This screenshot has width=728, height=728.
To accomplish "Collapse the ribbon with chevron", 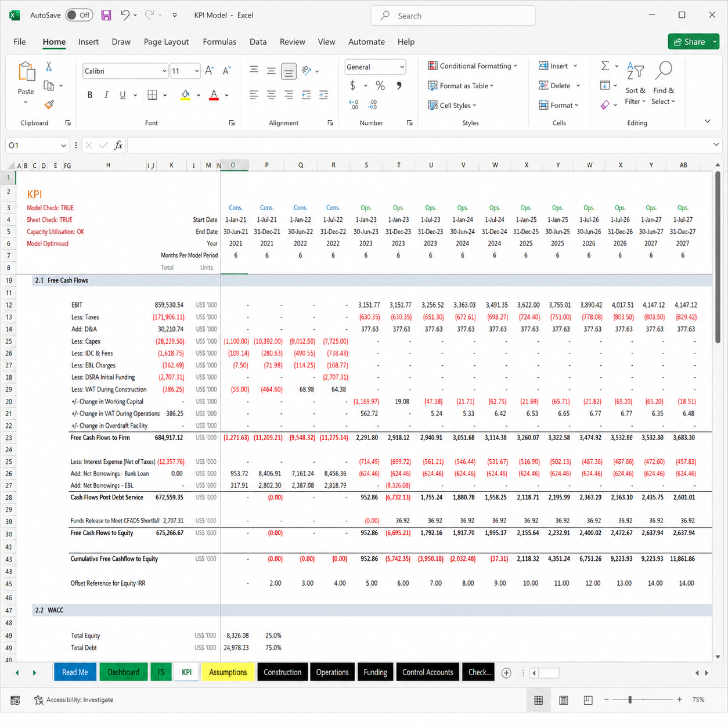I will (708, 121).
